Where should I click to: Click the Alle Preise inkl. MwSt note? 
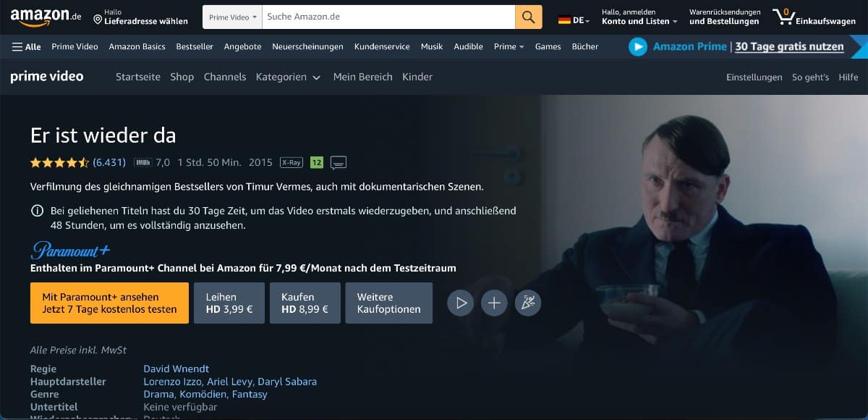tap(78, 350)
